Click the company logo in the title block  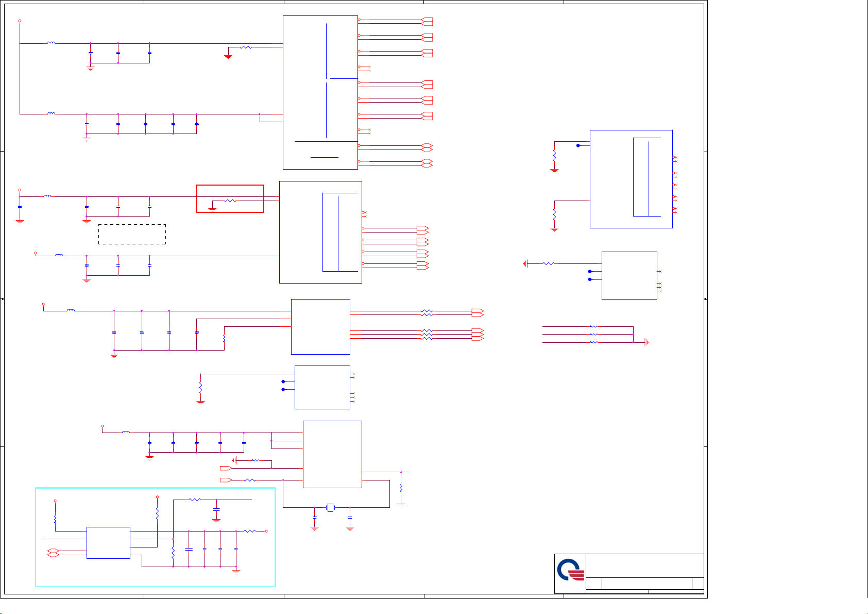click(570, 573)
